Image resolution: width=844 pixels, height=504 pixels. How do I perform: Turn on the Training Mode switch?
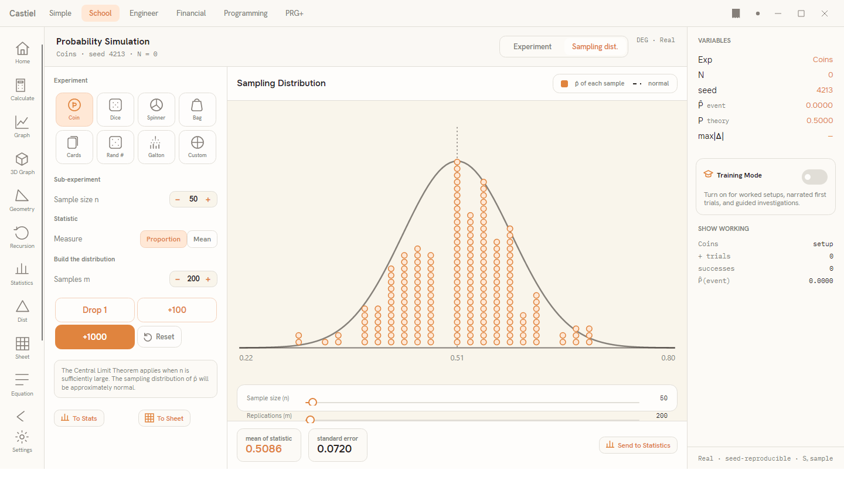point(815,177)
